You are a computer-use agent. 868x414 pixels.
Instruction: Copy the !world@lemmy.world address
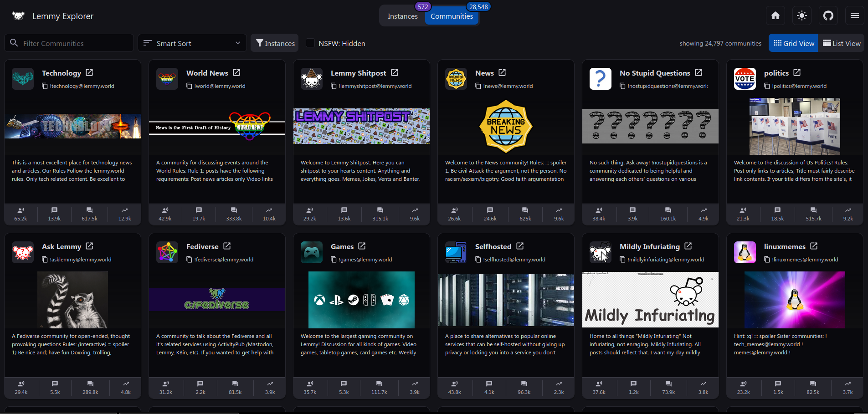tap(189, 86)
